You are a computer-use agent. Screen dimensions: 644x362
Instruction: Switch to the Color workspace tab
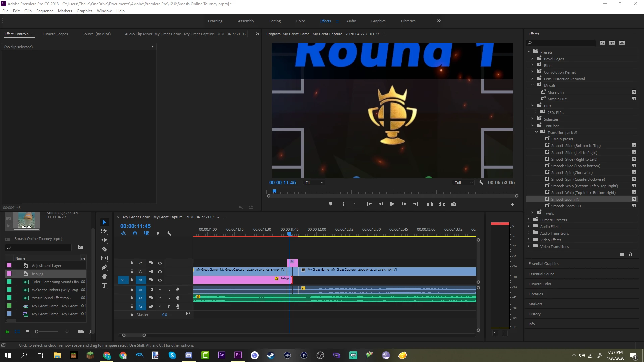300,21
